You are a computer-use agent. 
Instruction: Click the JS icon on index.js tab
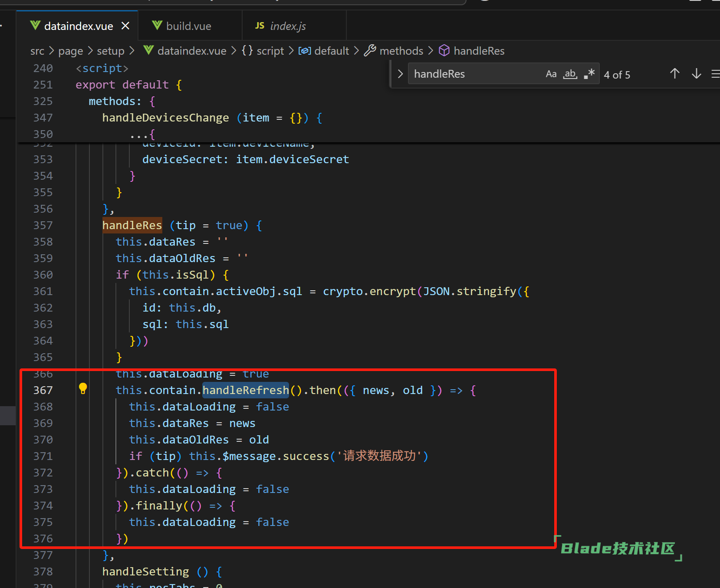[260, 26]
